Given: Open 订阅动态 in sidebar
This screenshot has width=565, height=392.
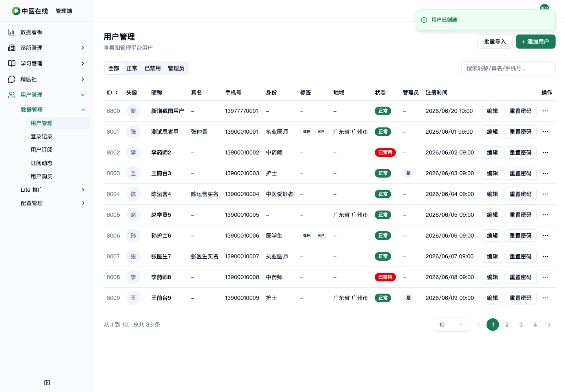Looking at the screenshot, I should point(58,163).
